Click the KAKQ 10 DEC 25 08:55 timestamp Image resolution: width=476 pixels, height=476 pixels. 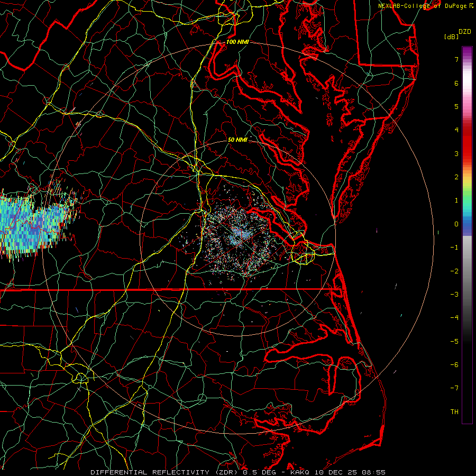[338, 472]
